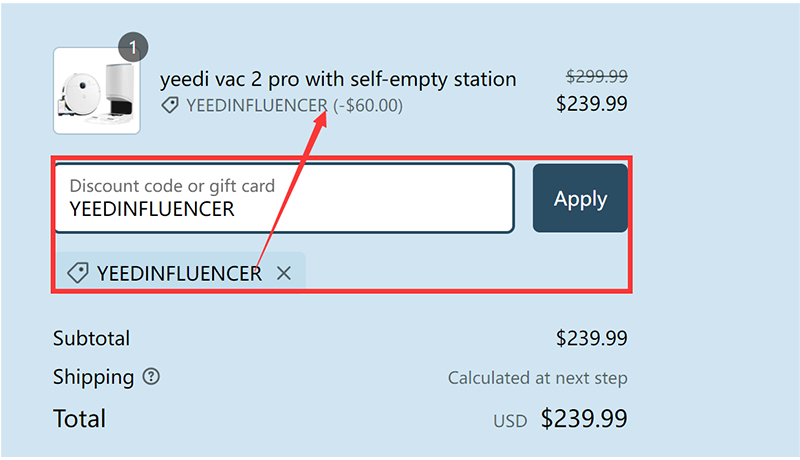Click the Total label
The width and height of the screenshot is (800, 460).
[79, 418]
